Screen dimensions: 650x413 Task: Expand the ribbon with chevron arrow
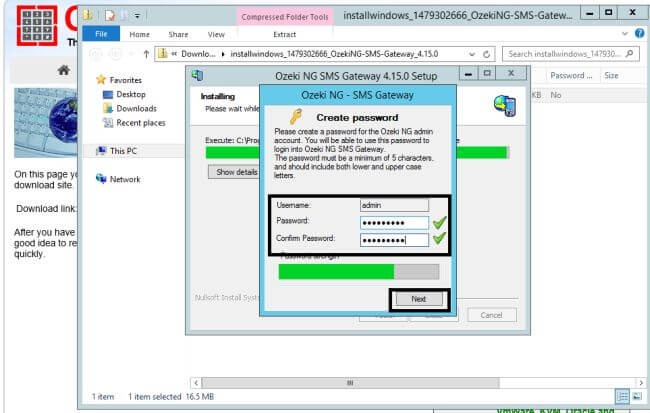tap(625, 34)
